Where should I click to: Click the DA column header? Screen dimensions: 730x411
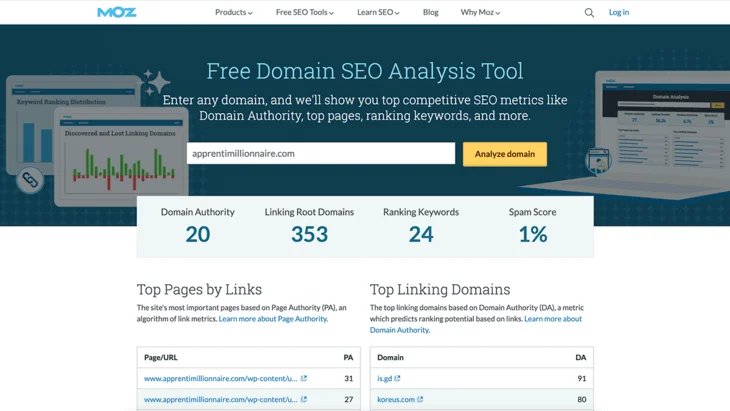(x=581, y=357)
